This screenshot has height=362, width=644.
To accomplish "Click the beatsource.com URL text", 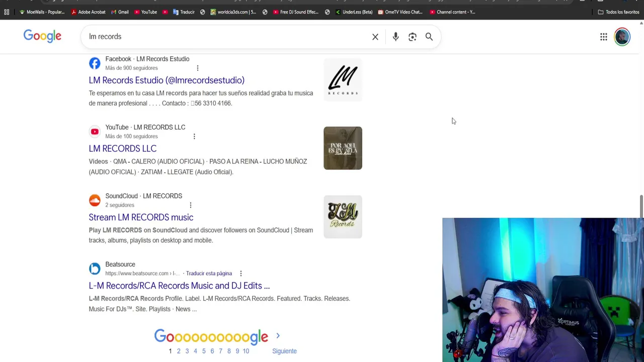I will [x=142, y=274].
